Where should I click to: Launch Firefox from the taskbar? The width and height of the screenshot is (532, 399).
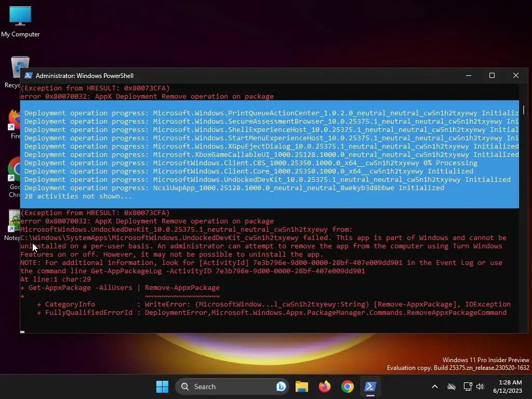pyautogui.click(x=325, y=387)
